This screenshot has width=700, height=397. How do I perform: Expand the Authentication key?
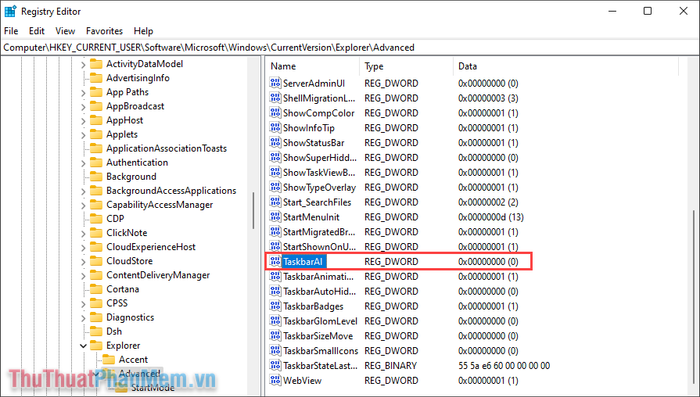coord(83,163)
